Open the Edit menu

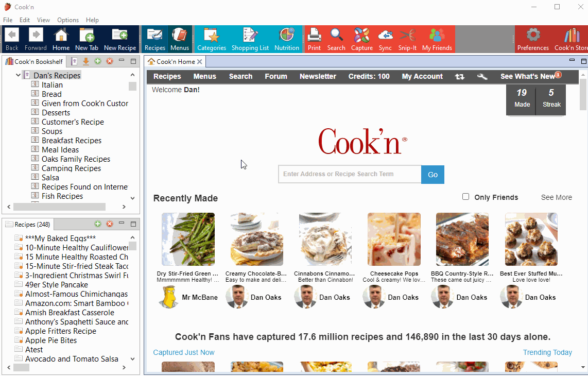[25, 20]
